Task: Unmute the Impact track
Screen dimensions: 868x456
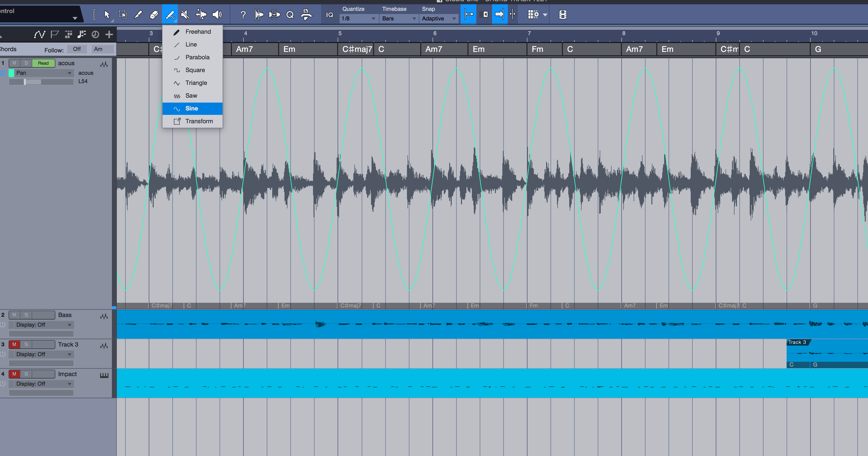Action: (x=14, y=374)
